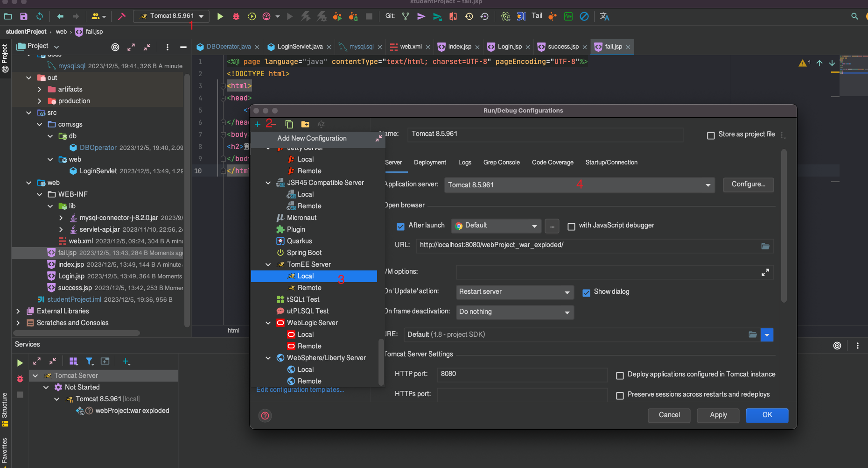
Task: Click the sort alphabetically icon in dialog
Action: [x=321, y=124]
